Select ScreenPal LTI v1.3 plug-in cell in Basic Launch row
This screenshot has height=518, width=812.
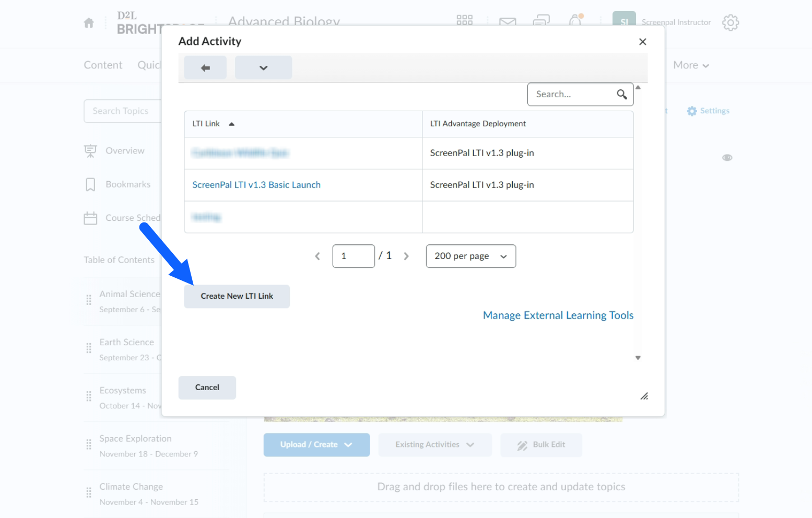click(527, 185)
